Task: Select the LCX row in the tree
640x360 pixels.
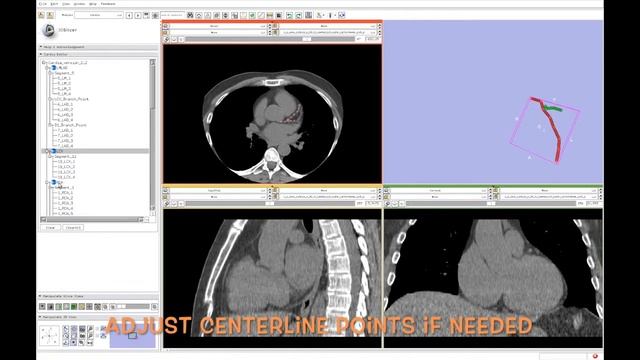Action: pyautogui.click(x=96, y=151)
